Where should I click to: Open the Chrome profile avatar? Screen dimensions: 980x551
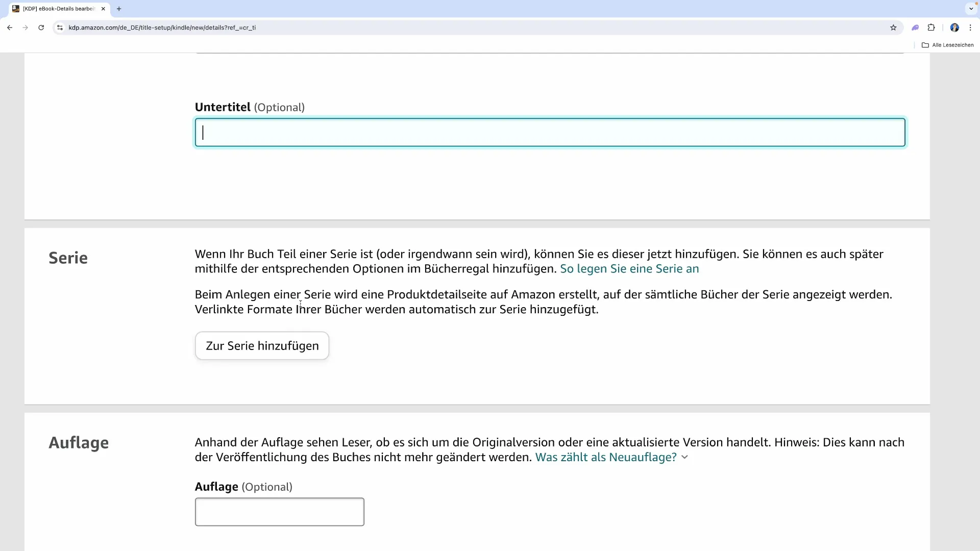pos(954,28)
